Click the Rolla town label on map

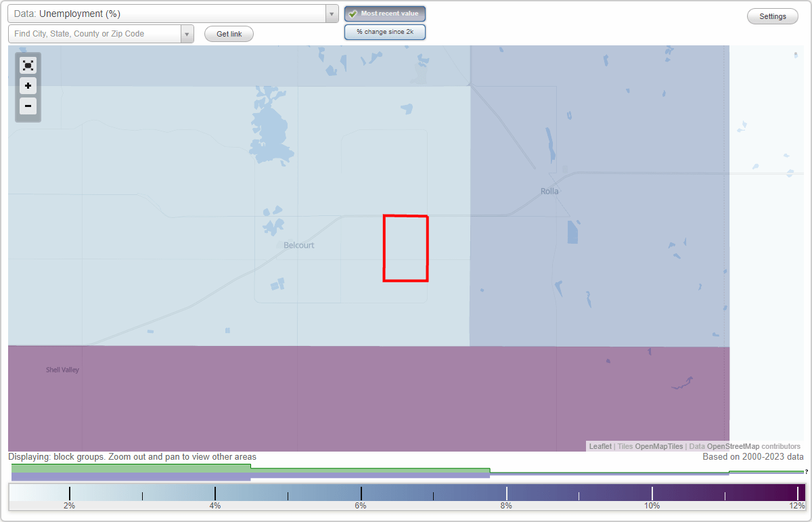point(549,191)
